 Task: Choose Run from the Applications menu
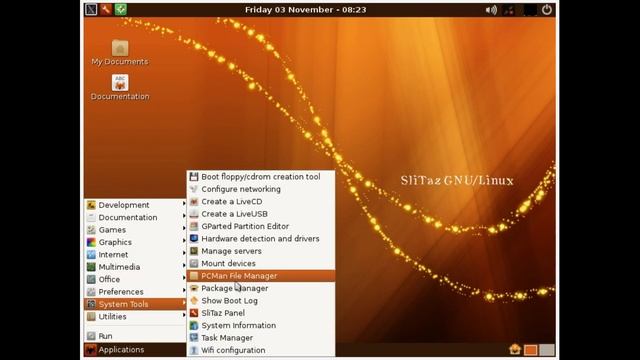click(135, 336)
